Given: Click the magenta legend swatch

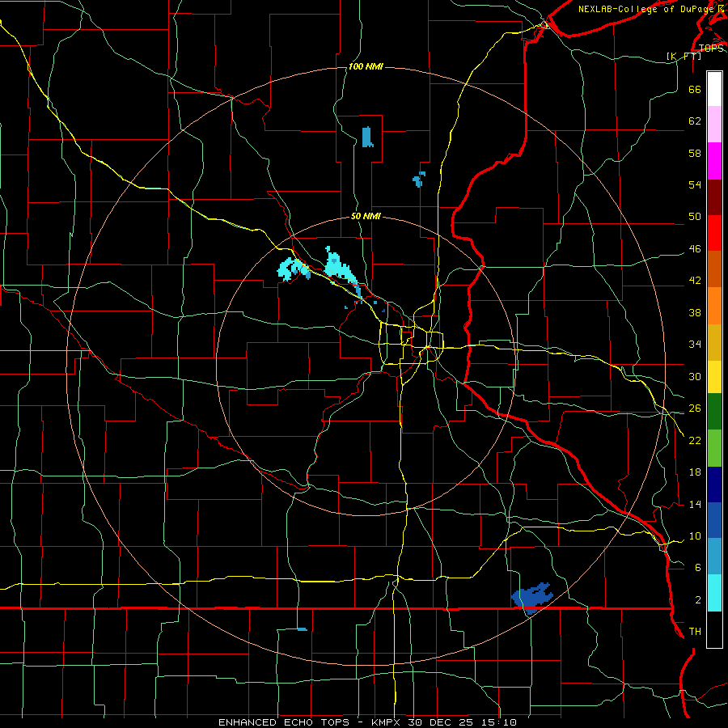Looking at the screenshot, I should tap(714, 161).
